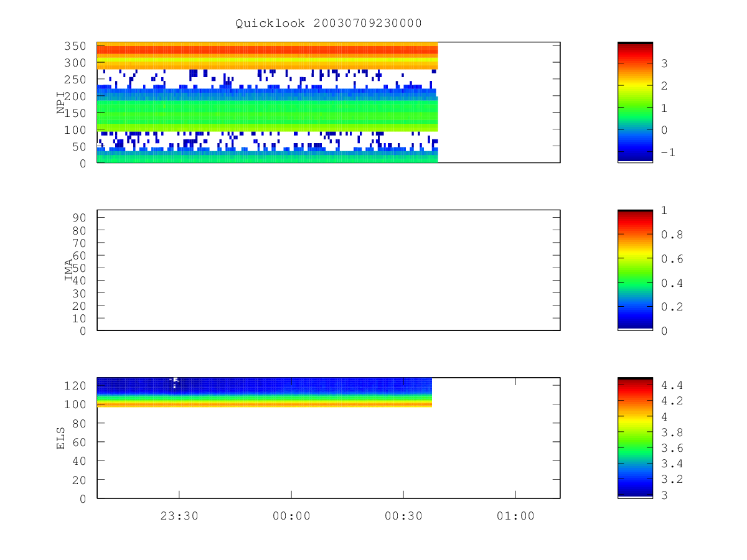747x560 pixels.
Task: Click the Quicklook 20030709230000 title
Action: [x=329, y=23]
